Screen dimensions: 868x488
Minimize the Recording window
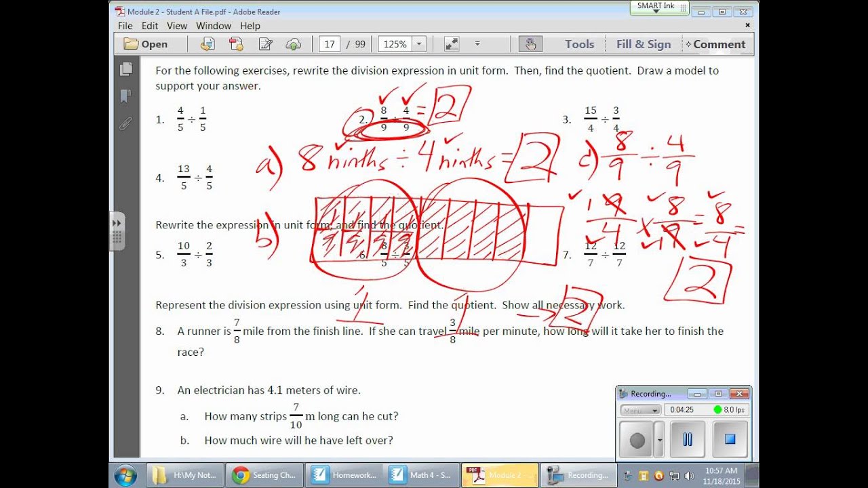[x=696, y=394]
